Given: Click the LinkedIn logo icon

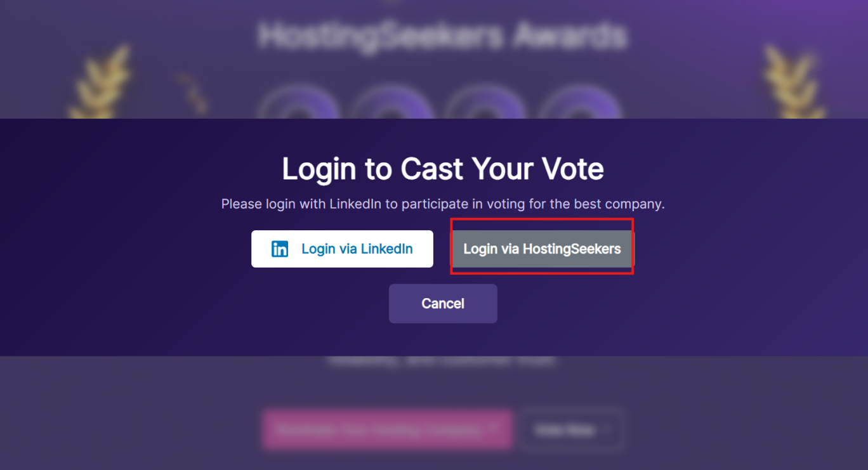Looking at the screenshot, I should 280,249.
